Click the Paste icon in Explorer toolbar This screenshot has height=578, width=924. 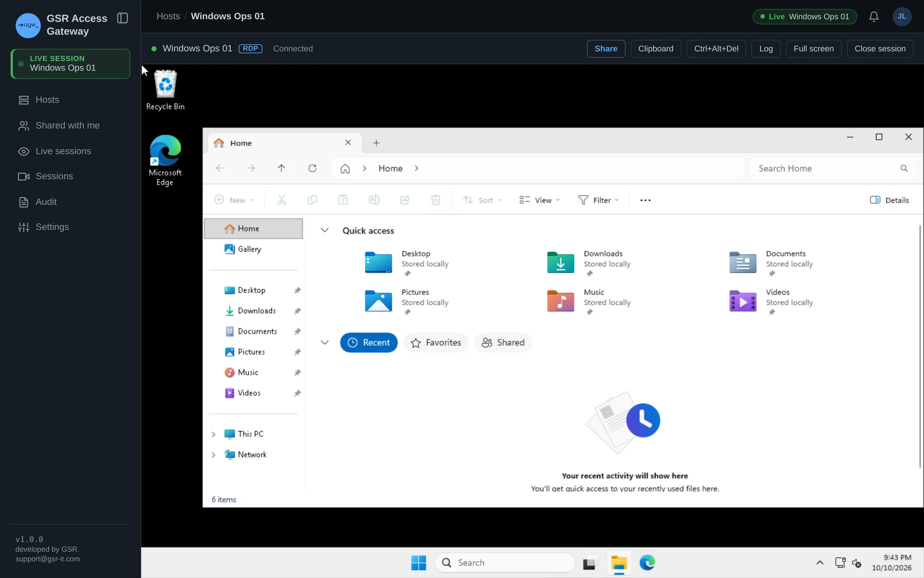coord(343,200)
